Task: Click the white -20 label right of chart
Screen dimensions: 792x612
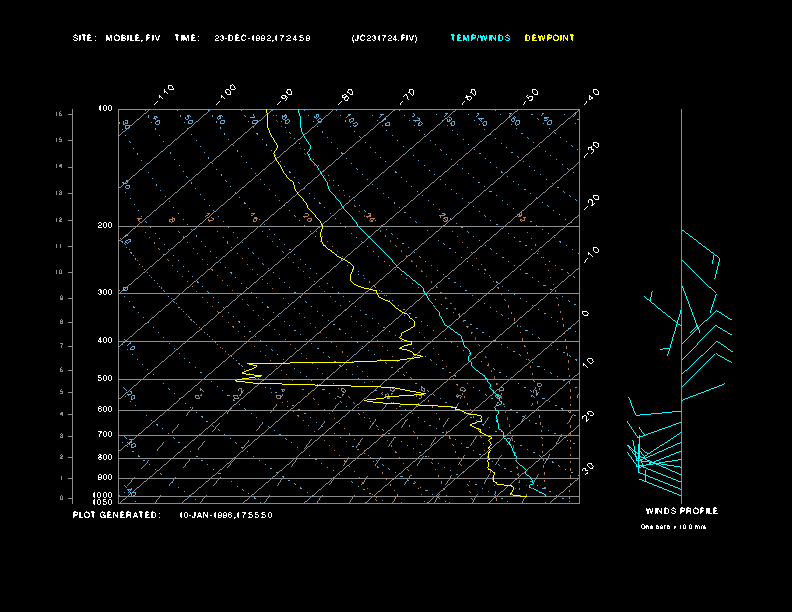Action: 591,202
